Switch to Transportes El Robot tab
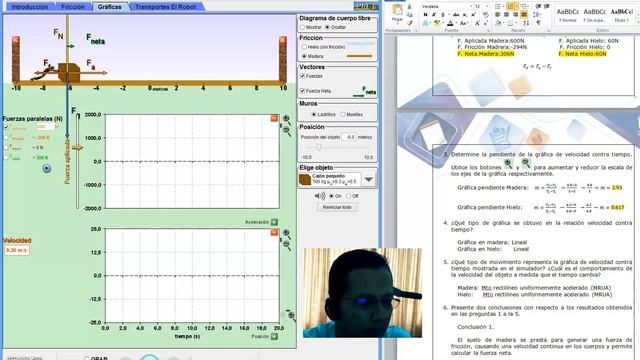 [x=165, y=7]
